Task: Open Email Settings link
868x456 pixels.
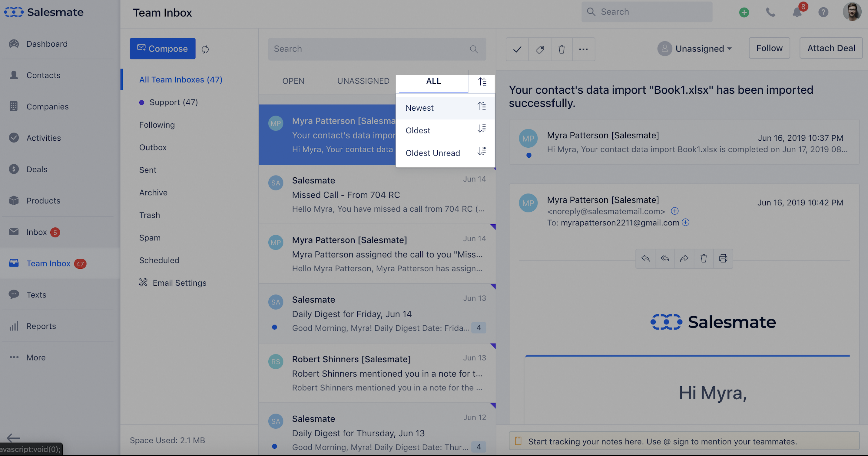Action: point(173,283)
